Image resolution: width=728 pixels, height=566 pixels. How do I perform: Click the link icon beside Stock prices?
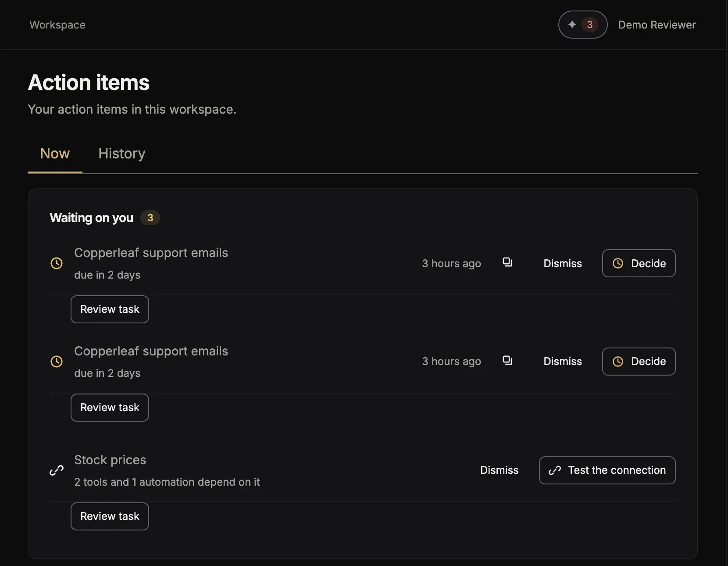[x=57, y=470]
